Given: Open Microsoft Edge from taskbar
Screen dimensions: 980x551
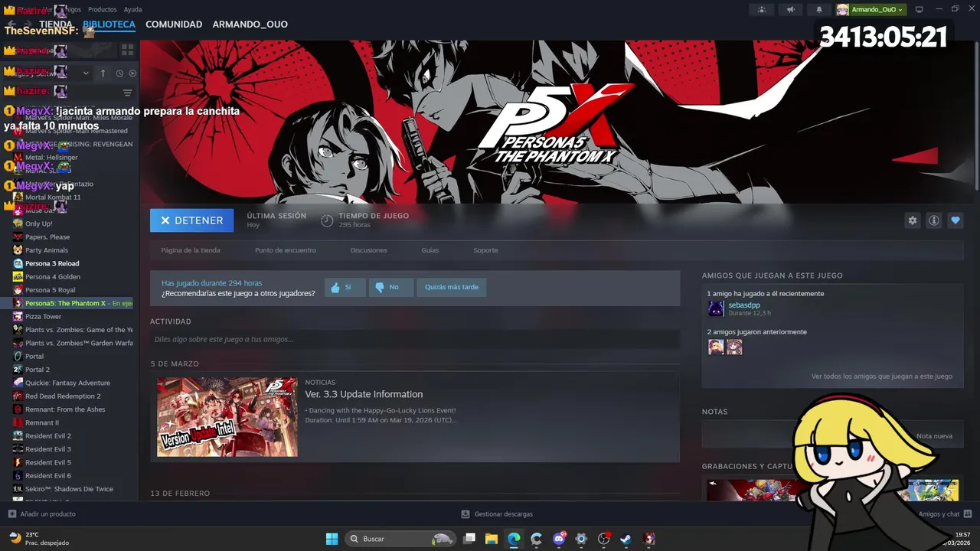Looking at the screenshot, I should pyautogui.click(x=514, y=539).
